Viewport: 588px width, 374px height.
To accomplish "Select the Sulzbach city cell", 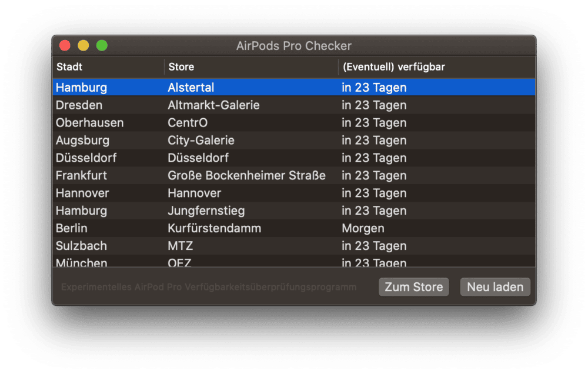I will pyautogui.click(x=81, y=246).
